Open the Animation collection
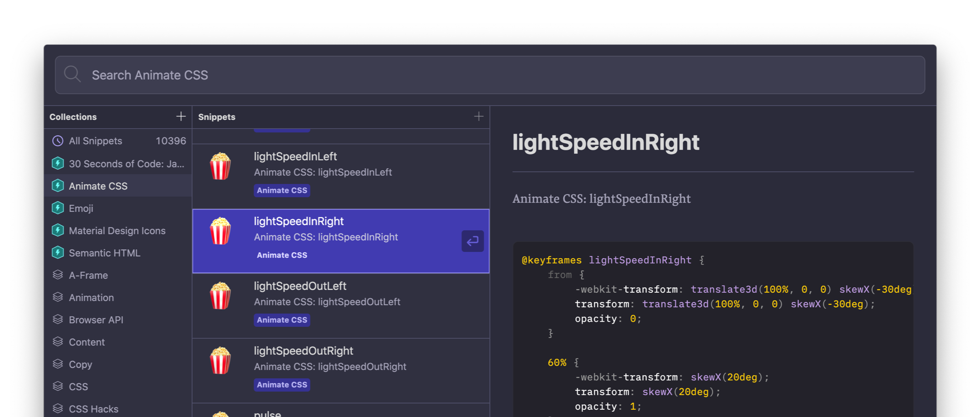 (x=91, y=297)
